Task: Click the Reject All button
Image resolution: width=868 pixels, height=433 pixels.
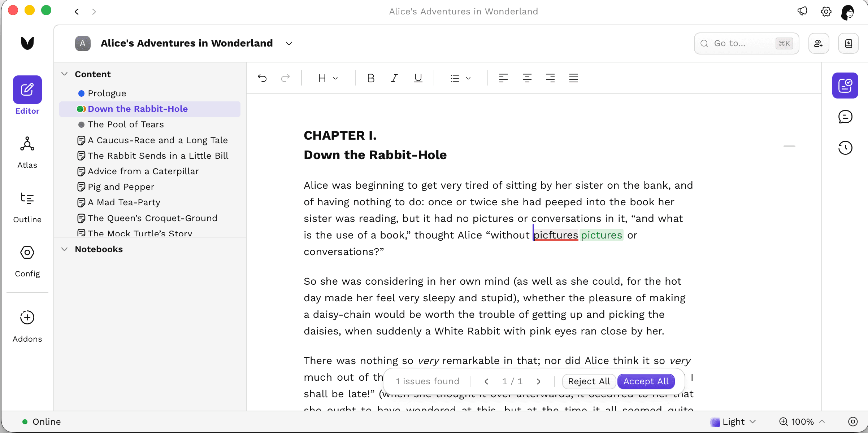Action: coord(589,381)
